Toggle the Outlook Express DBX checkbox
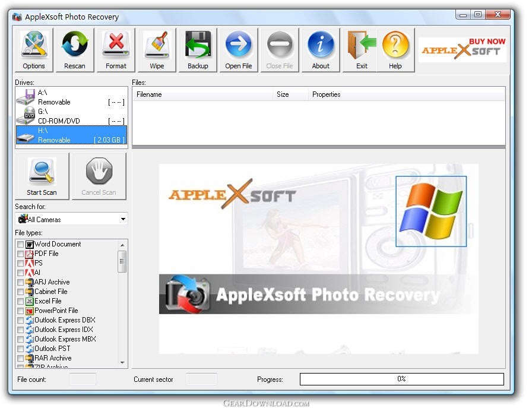 pyautogui.click(x=20, y=321)
